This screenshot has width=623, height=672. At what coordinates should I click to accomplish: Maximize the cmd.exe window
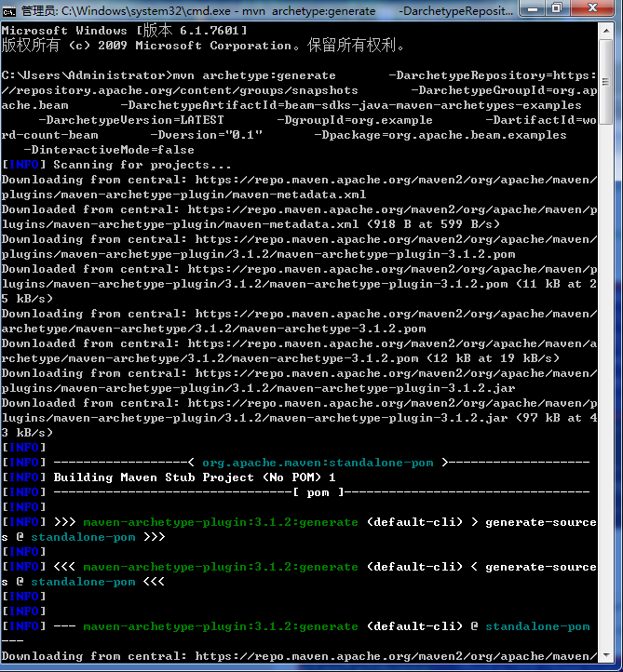click(x=557, y=8)
